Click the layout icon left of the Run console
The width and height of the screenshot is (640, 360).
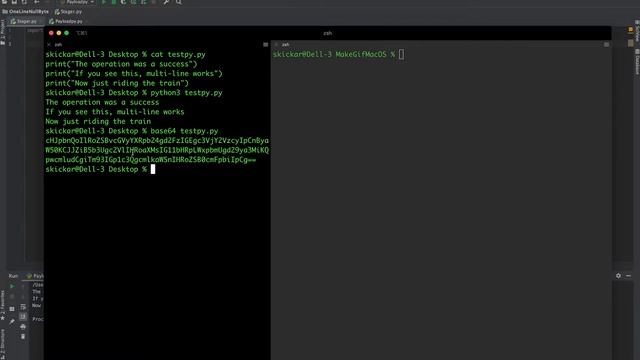coord(12,309)
